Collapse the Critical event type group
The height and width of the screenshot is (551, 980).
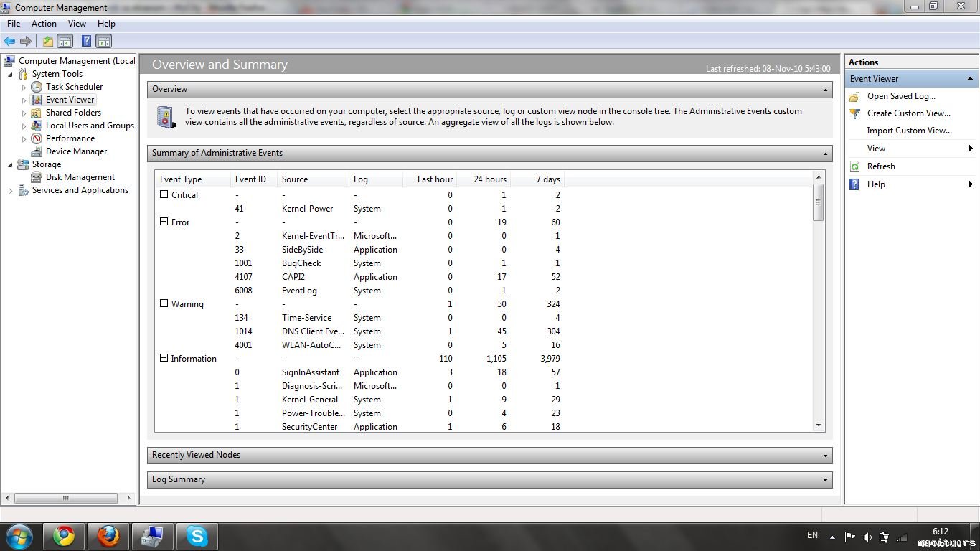click(164, 194)
